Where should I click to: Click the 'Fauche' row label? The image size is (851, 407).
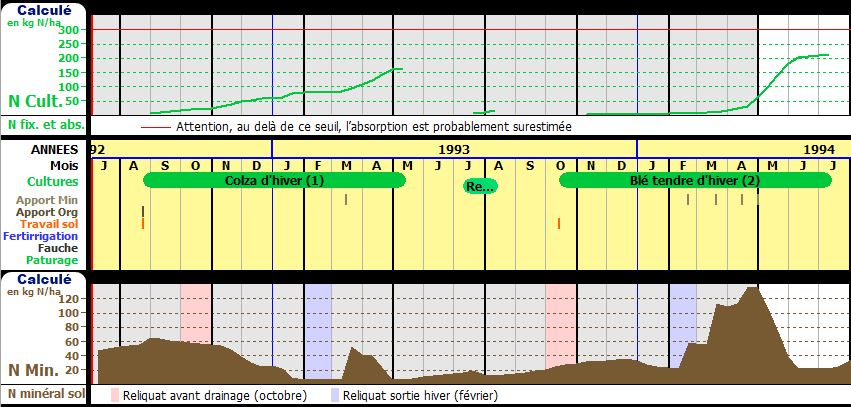tap(58, 248)
